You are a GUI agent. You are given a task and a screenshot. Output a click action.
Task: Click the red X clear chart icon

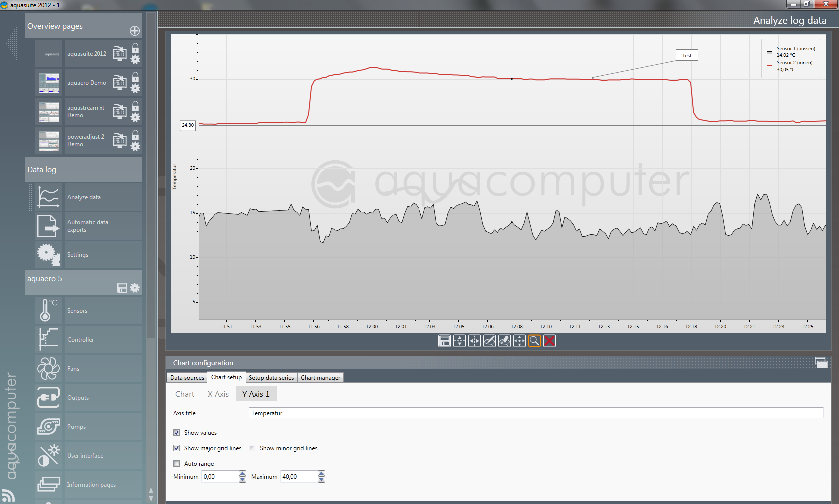549,341
